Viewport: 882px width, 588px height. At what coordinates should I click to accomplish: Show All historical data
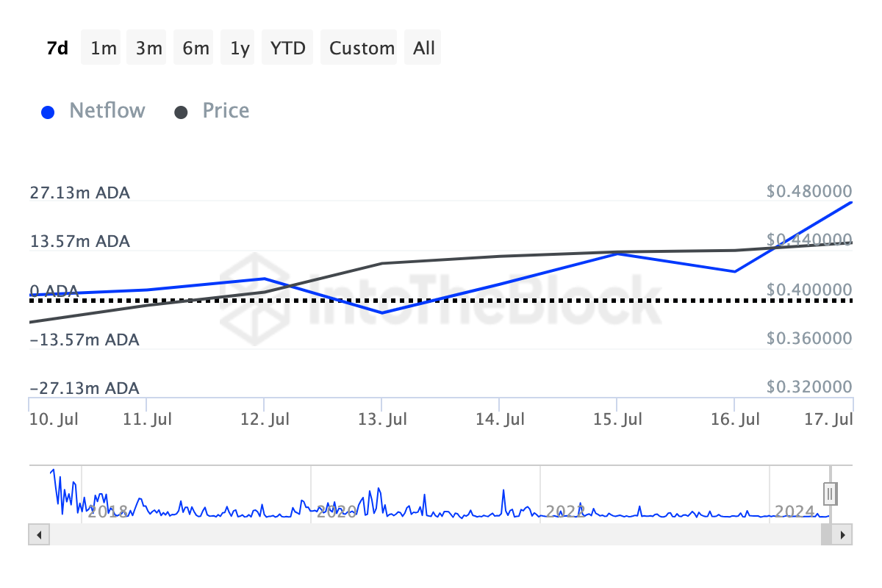(x=424, y=48)
